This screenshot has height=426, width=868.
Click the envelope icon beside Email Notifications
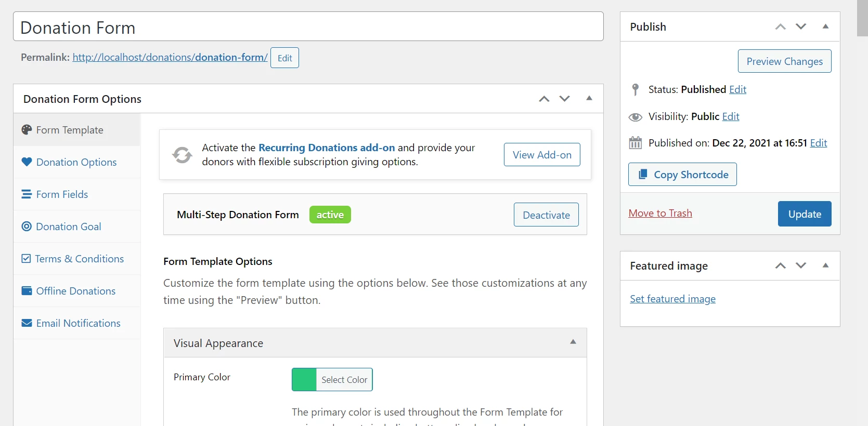(x=27, y=323)
